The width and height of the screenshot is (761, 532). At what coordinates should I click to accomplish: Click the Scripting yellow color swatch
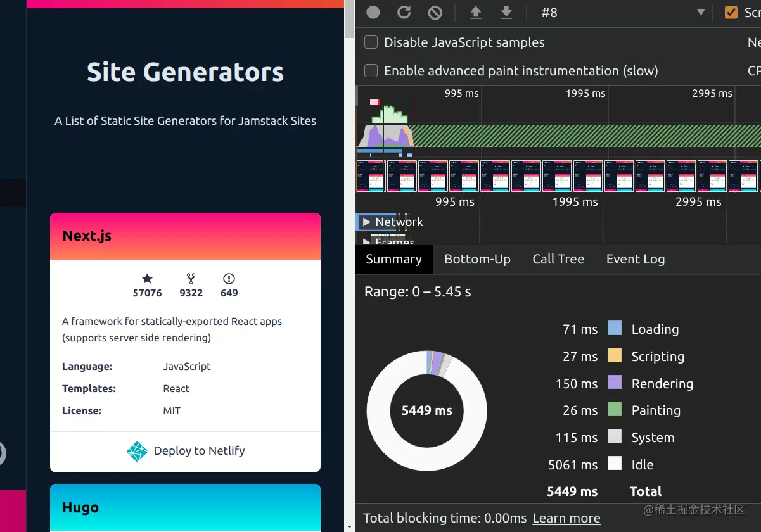(615, 355)
